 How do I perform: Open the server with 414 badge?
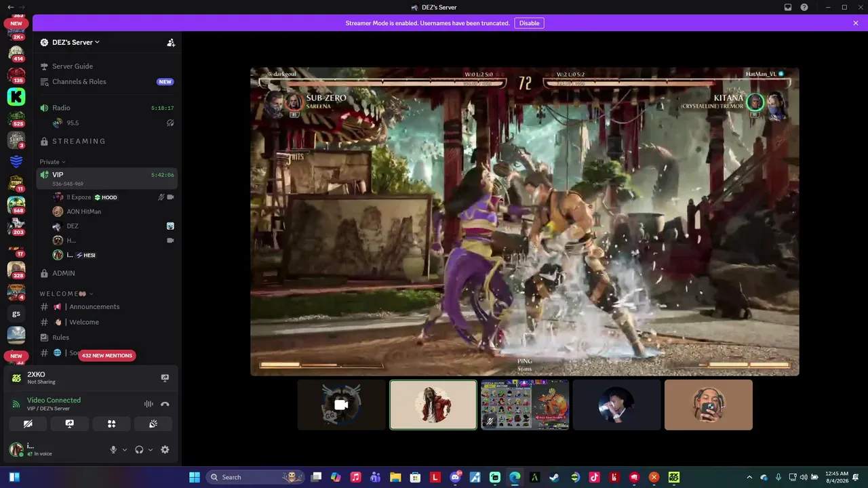coord(16,53)
